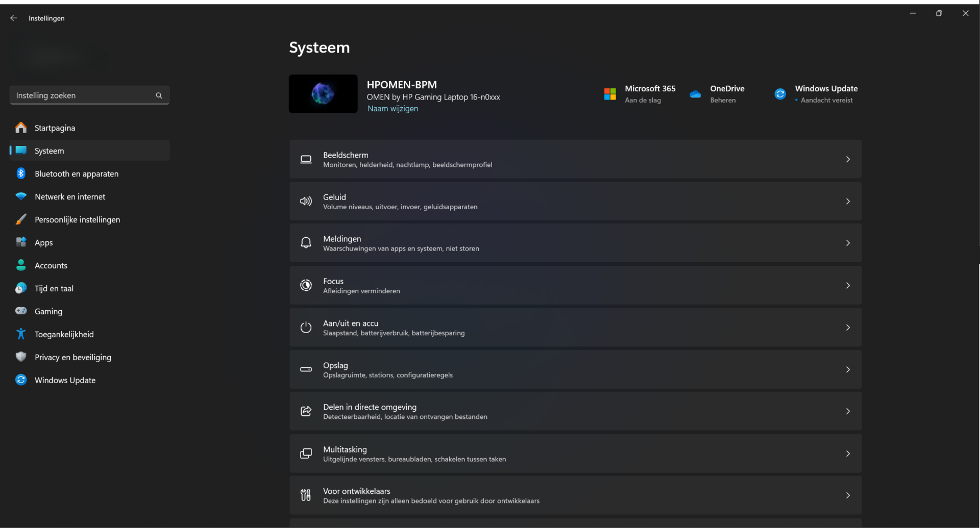The height and width of the screenshot is (528, 980).
Task: Select the Netwerk en internet icon
Action: [x=20, y=196]
